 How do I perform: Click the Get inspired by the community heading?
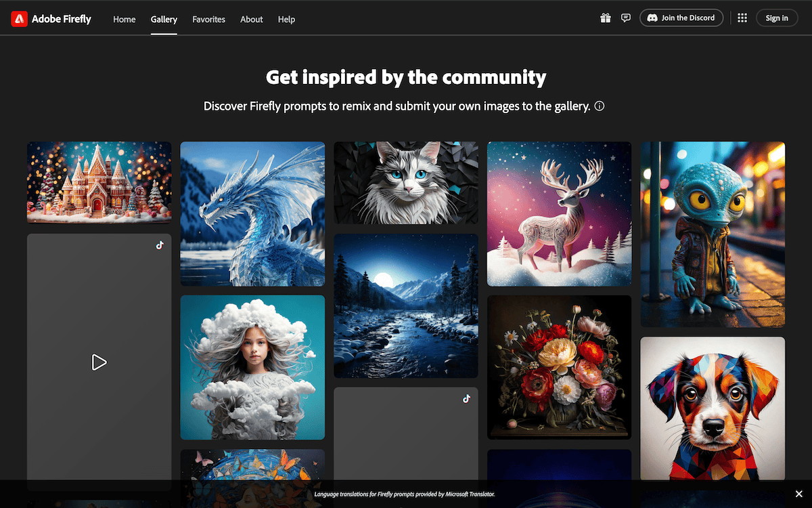coord(406,77)
